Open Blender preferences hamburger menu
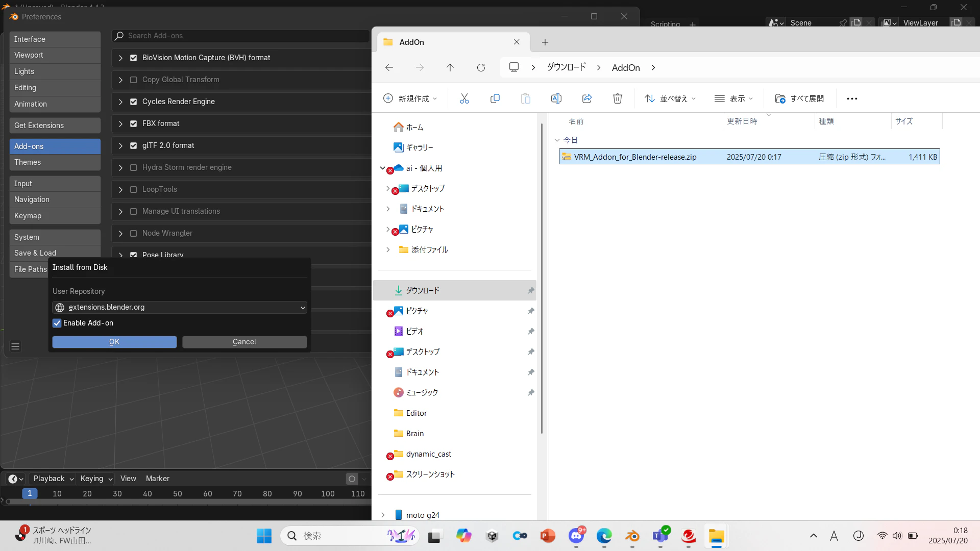Viewport: 980px width, 551px height. (15, 346)
